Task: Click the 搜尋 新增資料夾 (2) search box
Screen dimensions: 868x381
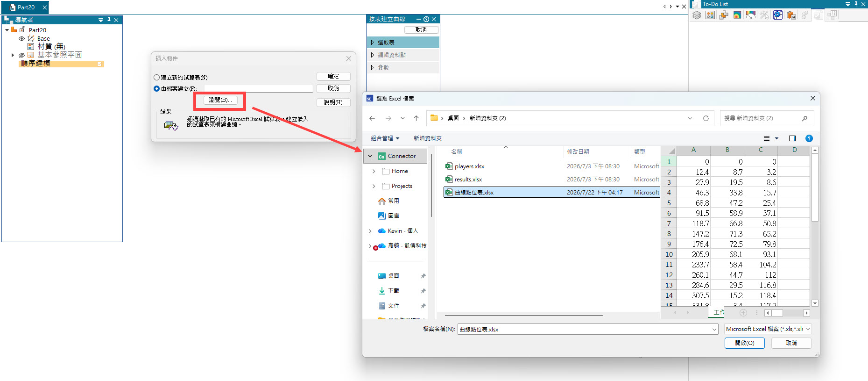Action: click(767, 118)
